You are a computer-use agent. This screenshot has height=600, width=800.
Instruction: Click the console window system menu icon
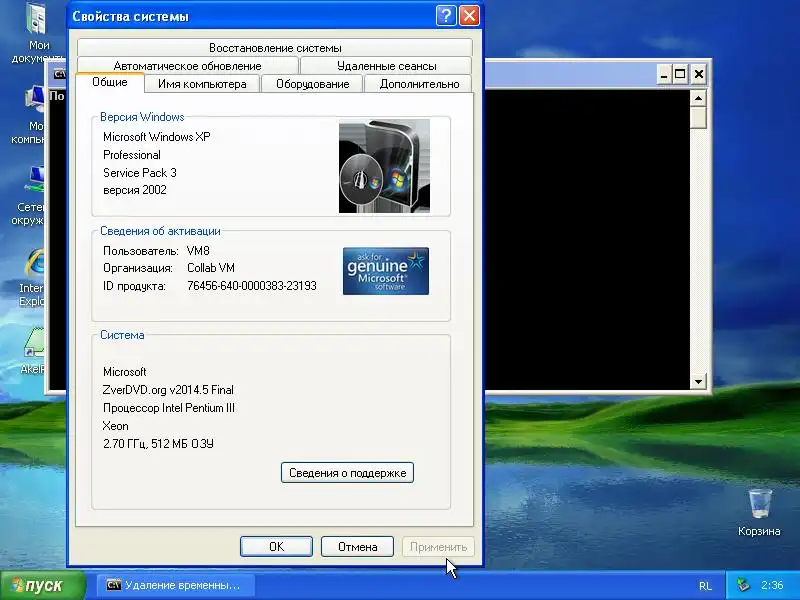[59, 74]
